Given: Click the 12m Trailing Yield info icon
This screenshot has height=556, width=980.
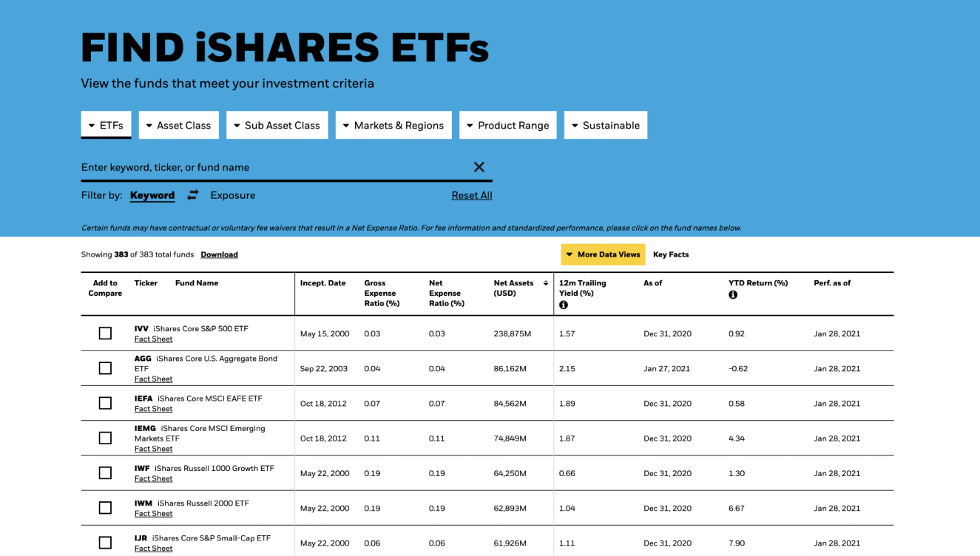Looking at the screenshot, I should 564,305.
